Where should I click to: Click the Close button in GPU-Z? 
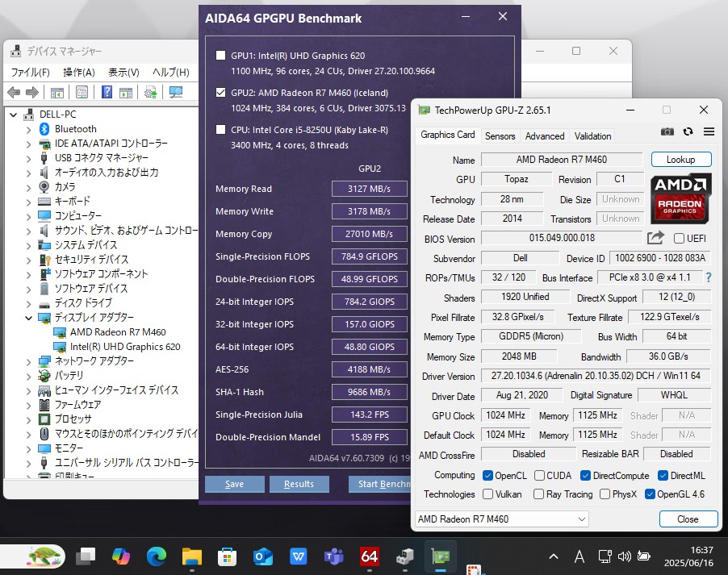(688, 519)
